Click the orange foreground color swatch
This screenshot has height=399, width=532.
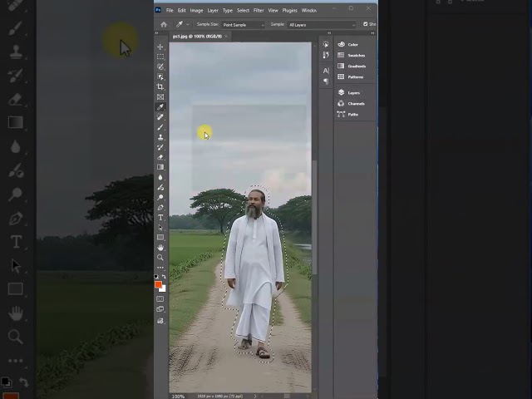158,284
